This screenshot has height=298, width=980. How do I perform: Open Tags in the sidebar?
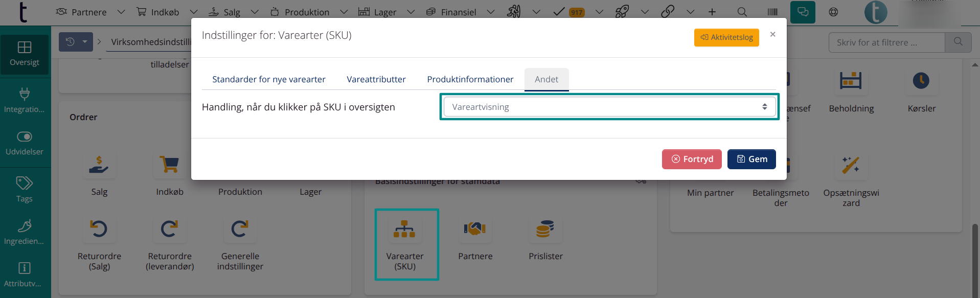tap(25, 189)
